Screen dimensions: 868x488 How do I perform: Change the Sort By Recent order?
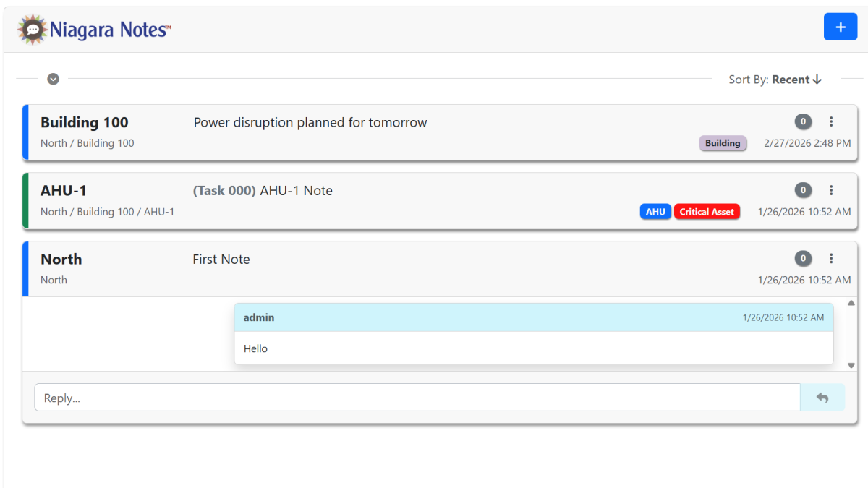coord(796,80)
